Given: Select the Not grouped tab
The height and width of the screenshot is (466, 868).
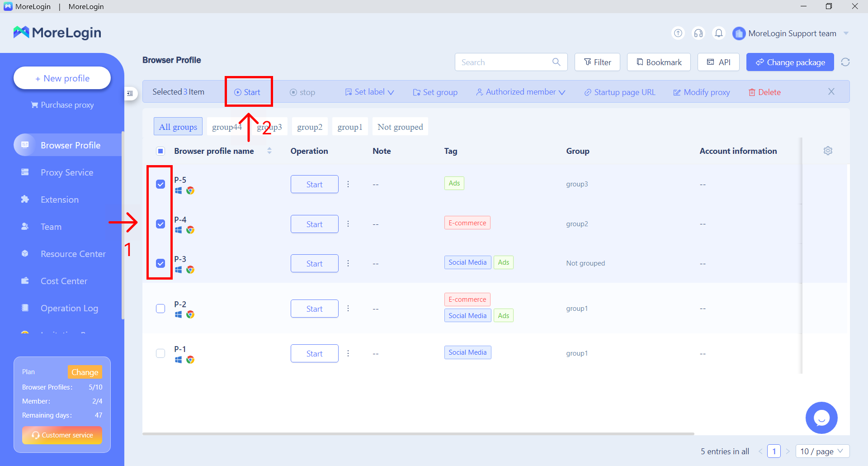Looking at the screenshot, I should 400,127.
